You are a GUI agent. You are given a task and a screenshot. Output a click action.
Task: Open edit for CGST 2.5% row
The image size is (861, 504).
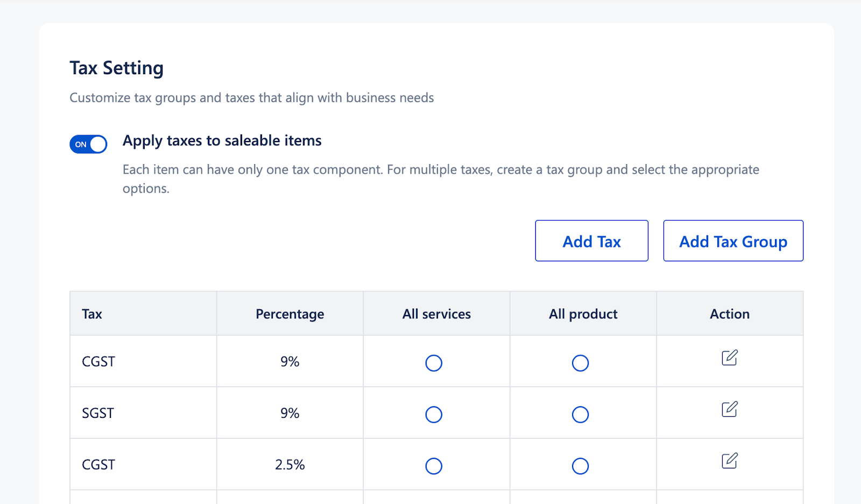(x=729, y=461)
